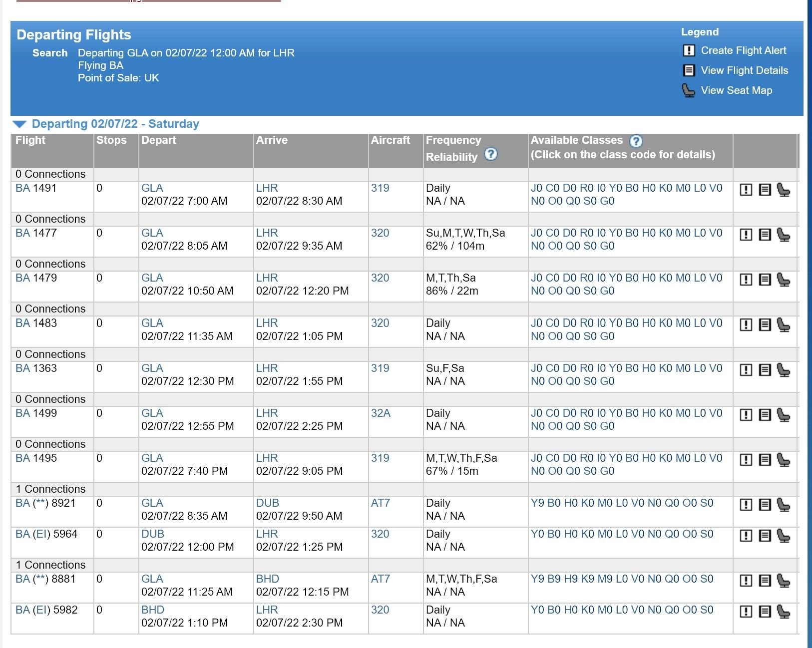Click BHD arrival link for BA 8881
This screenshot has height=648, width=812.
268,579
